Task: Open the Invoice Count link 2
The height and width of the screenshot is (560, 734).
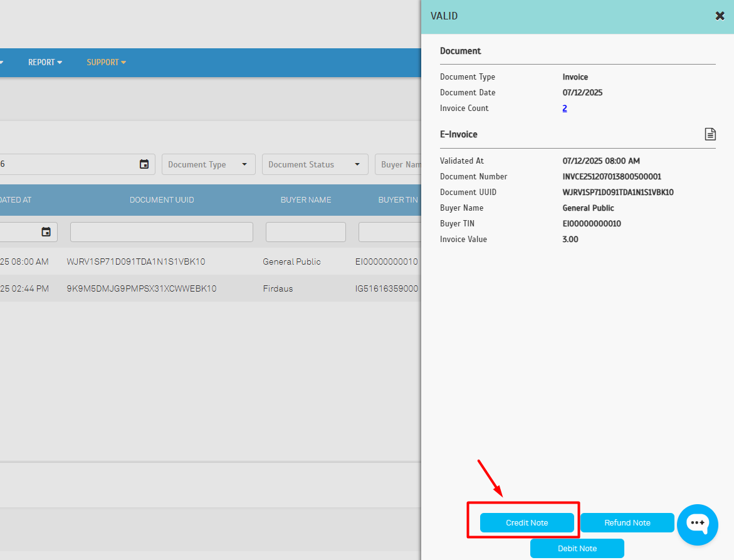Action: coord(565,108)
